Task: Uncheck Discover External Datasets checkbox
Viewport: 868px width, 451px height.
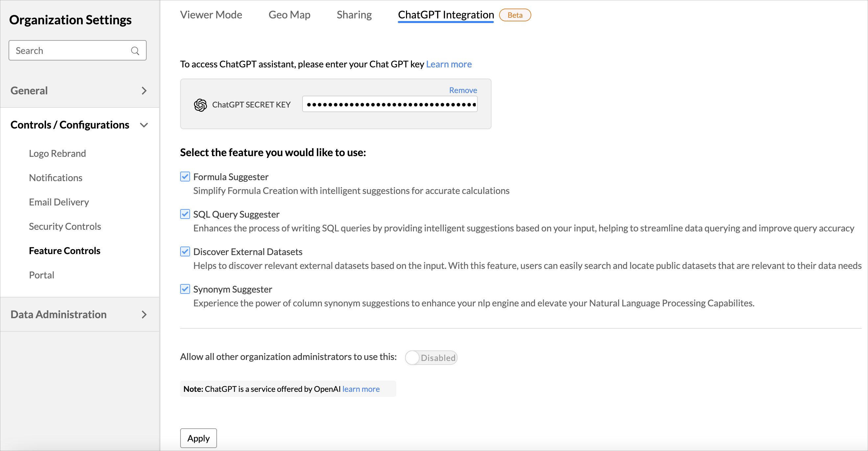Action: [185, 251]
